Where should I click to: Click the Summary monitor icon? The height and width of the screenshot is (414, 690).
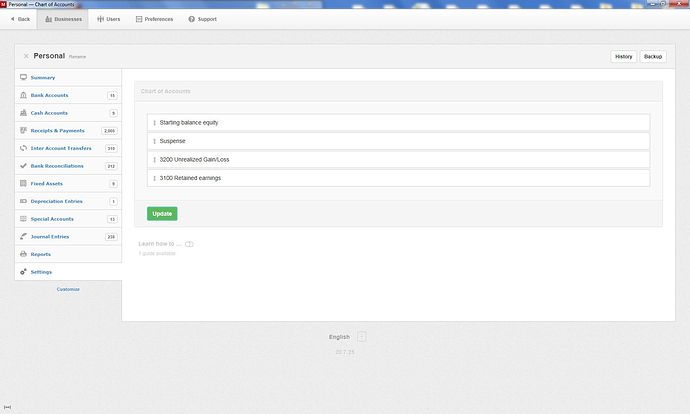tap(23, 77)
